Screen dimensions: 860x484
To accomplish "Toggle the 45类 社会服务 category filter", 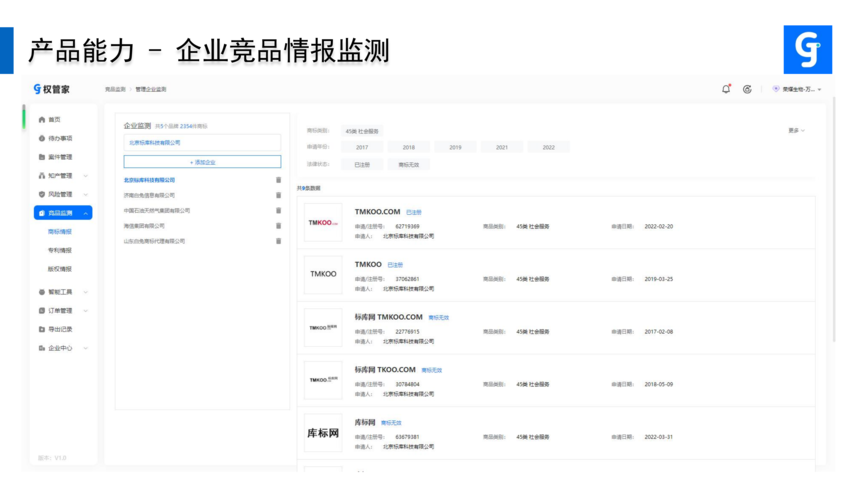I will 362,131.
